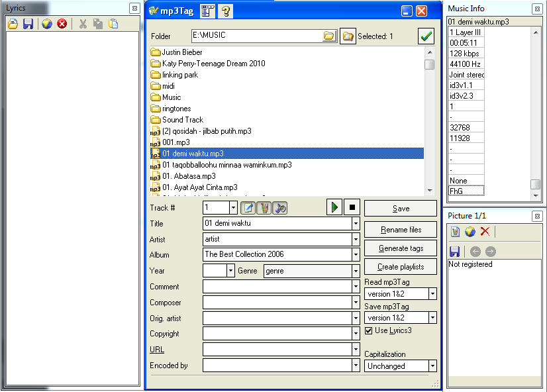
Task: Go to the previous picture arrow
Action: (475, 252)
